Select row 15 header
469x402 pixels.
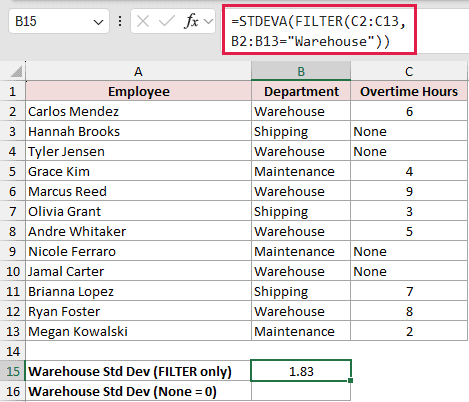(13, 371)
